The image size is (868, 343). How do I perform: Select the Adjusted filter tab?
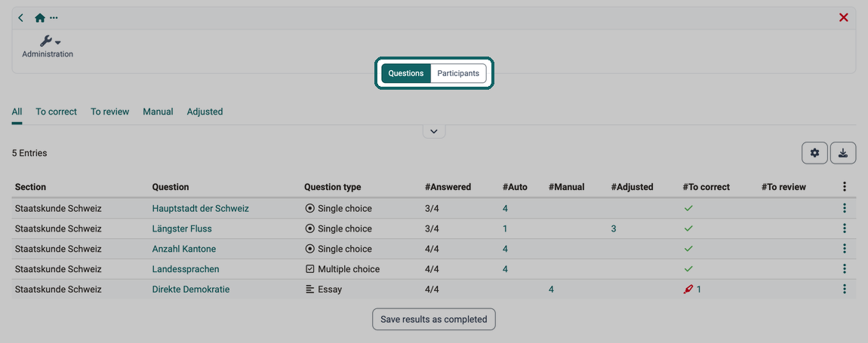pyautogui.click(x=205, y=112)
